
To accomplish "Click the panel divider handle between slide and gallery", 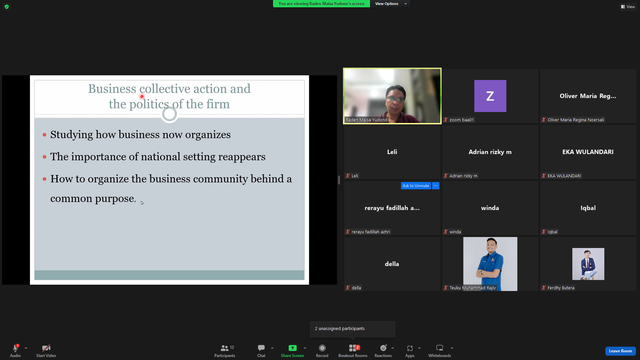I will (339, 180).
